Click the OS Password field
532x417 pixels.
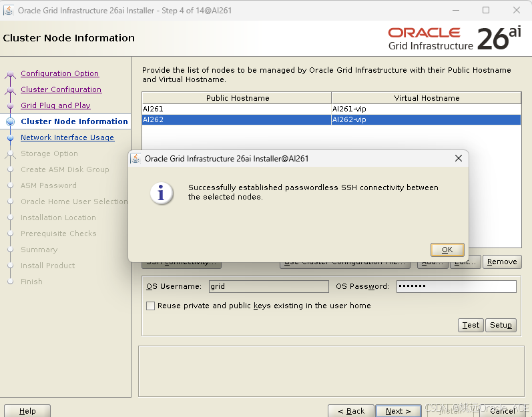pyautogui.click(x=457, y=286)
